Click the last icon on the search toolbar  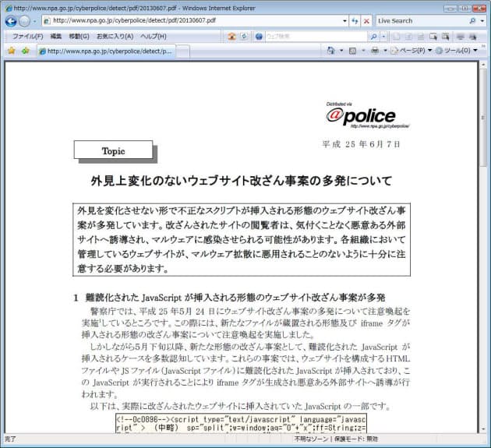[472, 37]
